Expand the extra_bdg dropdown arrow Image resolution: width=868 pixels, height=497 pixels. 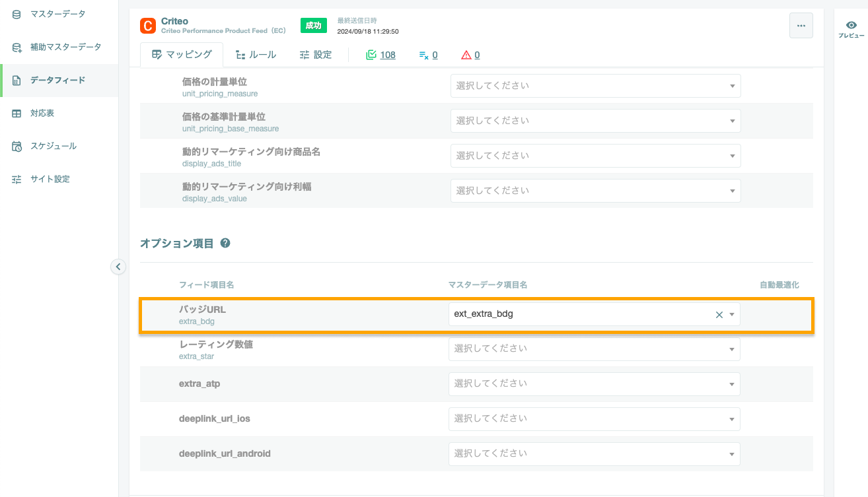tap(732, 315)
